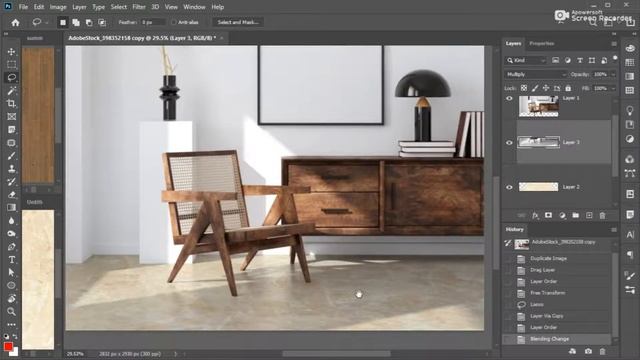Delete layer with Layers panel trash icon
Screen dimensions: 640x360
pyautogui.click(x=602, y=216)
